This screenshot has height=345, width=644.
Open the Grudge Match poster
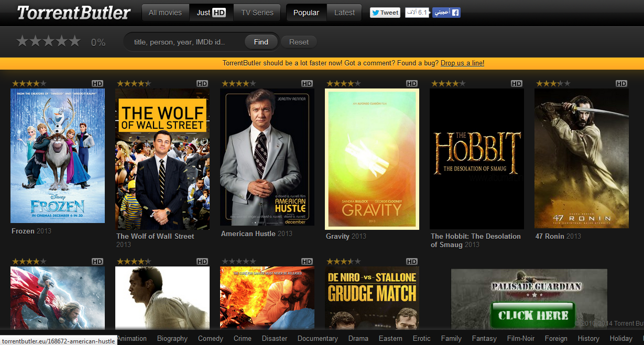point(372,298)
